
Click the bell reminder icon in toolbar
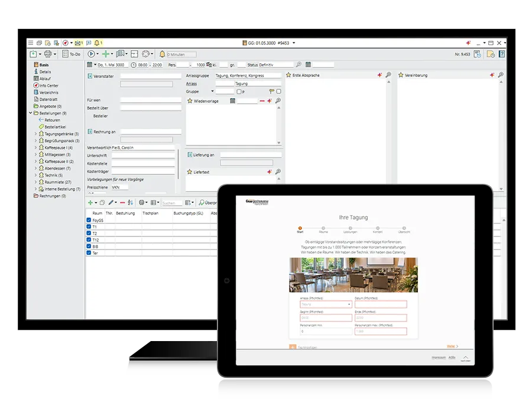point(162,54)
